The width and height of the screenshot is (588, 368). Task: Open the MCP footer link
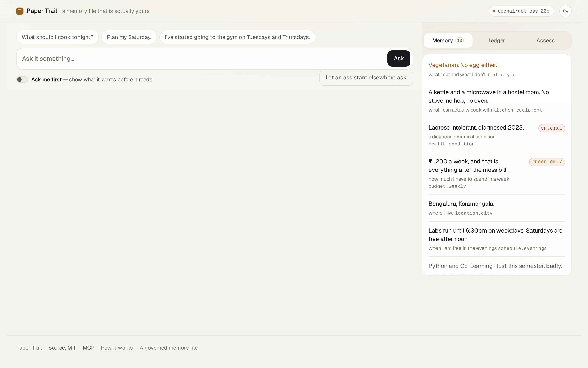(x=88, y=348)
